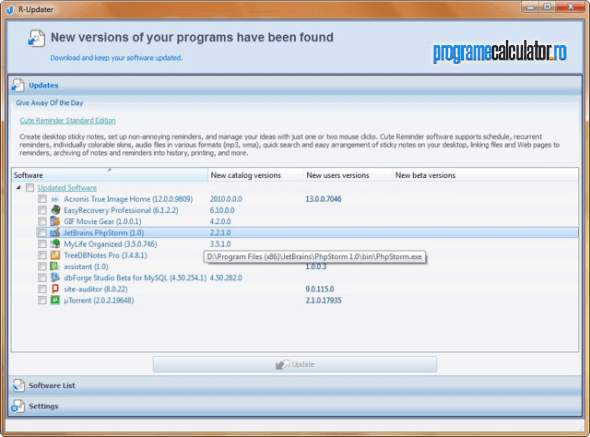The width and height of the screenshot is (590, 437).
Task: Click the TreeDBNotes Pro icon
Action: 55,255
